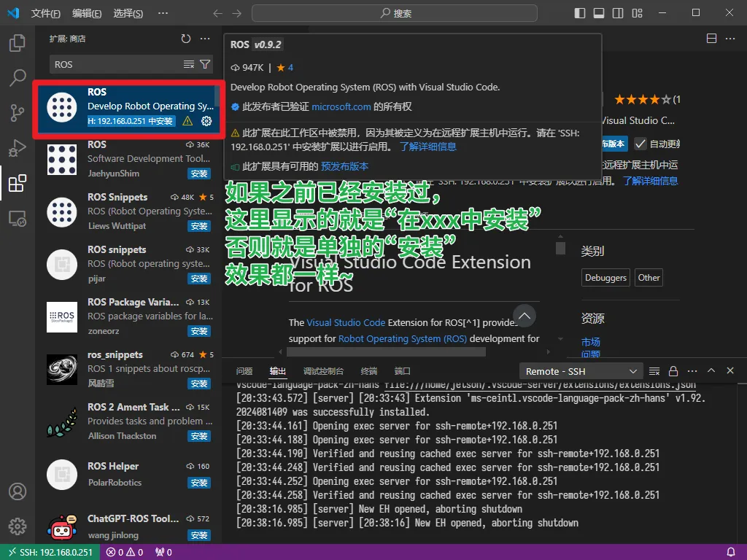The image size is (747, 560).
Task: Open notifications bell in status bar
Action: click(x=731, y=553)
